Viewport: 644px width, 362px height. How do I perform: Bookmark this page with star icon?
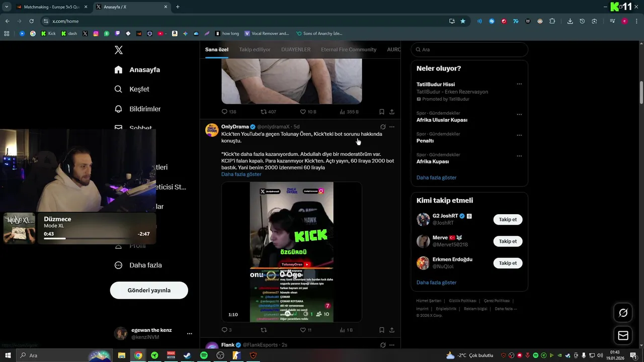(x=463, y=21)
